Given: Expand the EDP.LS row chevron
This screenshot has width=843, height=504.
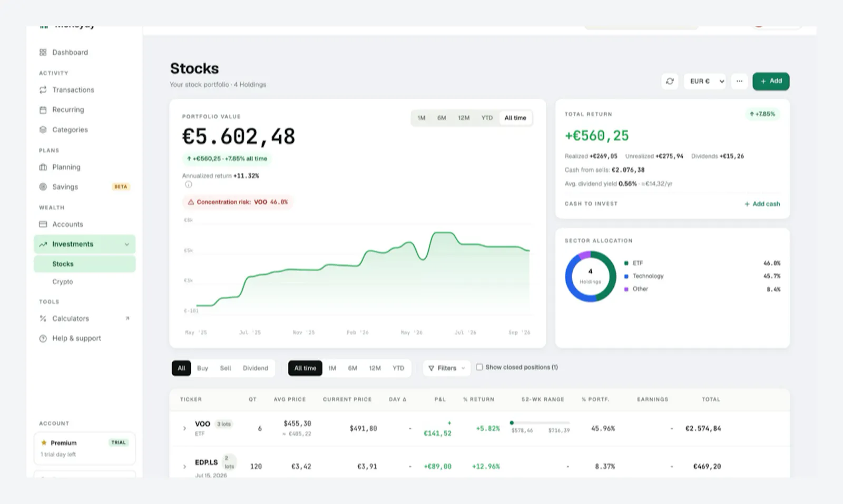Looking at the screenshot, I should tap(184, 467).
